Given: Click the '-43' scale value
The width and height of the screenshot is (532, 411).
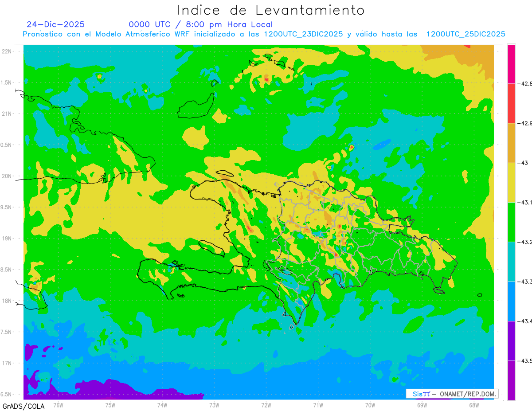Looking at the screenshot, I should click(x=523, y=163).
